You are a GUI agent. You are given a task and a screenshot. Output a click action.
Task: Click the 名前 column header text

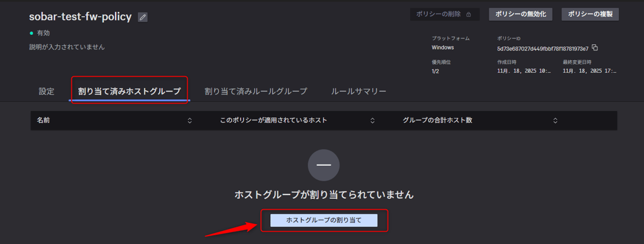[43, 120]
